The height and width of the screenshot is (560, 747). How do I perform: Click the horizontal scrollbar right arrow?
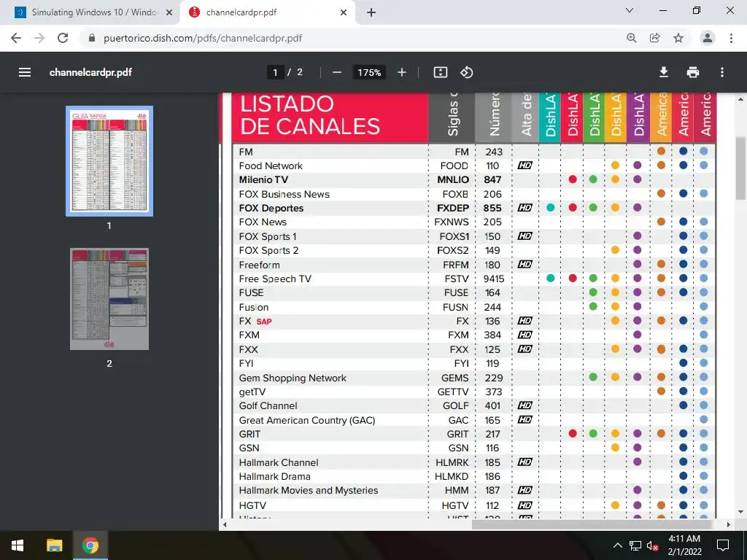tap(729, 524)
